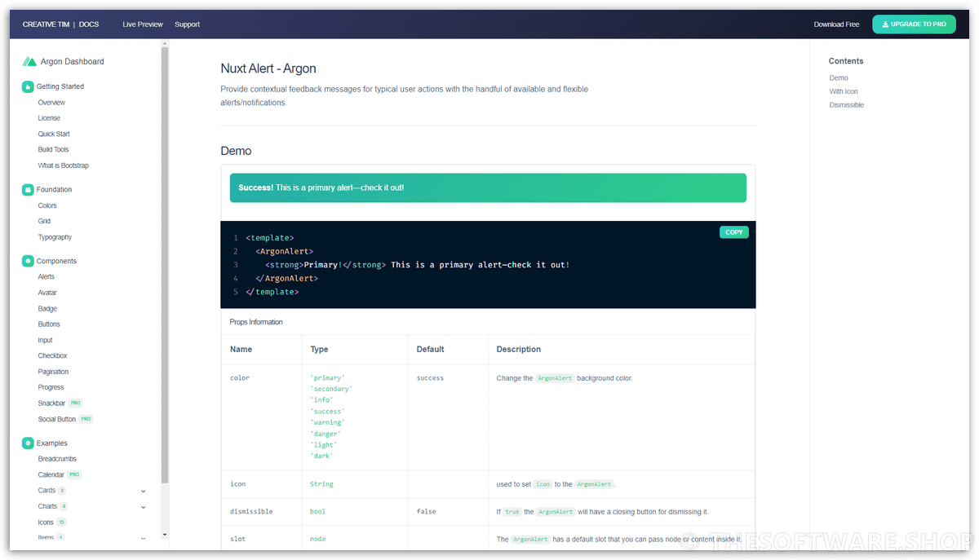Click the sidebar scrollbar up arrow
Viewport: 979px width, 560px height.
pyautogui.click(x=165, y=42)
